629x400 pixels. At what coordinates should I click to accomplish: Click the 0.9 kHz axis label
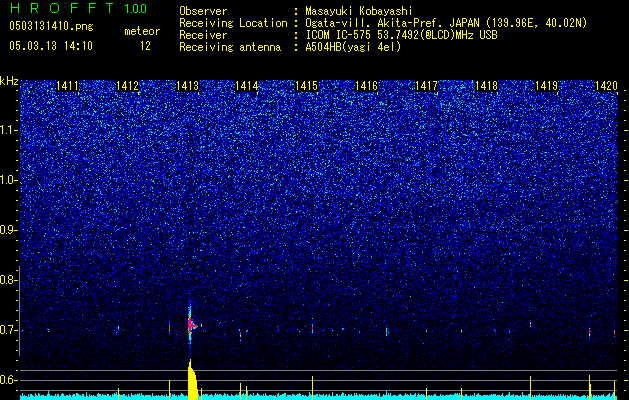(9, 230)
